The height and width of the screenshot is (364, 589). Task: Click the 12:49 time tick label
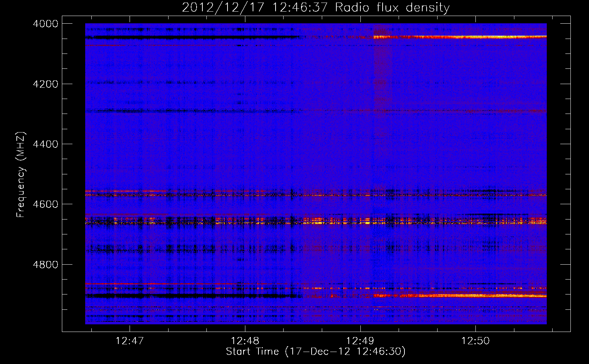tap(360, 341)
